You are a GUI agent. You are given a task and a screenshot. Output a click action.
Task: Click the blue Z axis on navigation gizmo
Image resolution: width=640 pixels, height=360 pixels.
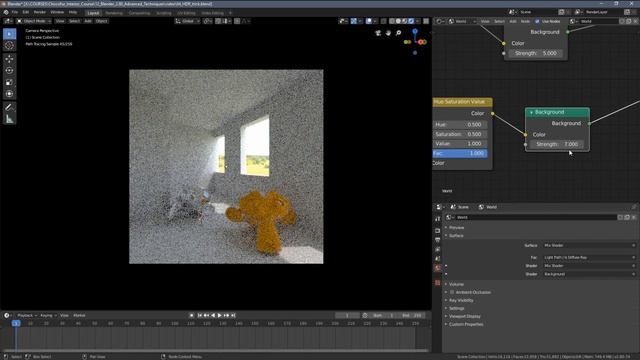(415, 31)
